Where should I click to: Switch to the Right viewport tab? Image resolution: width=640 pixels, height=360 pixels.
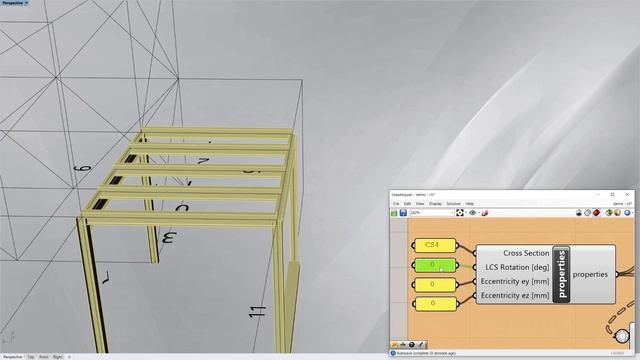tap(58, 357)
